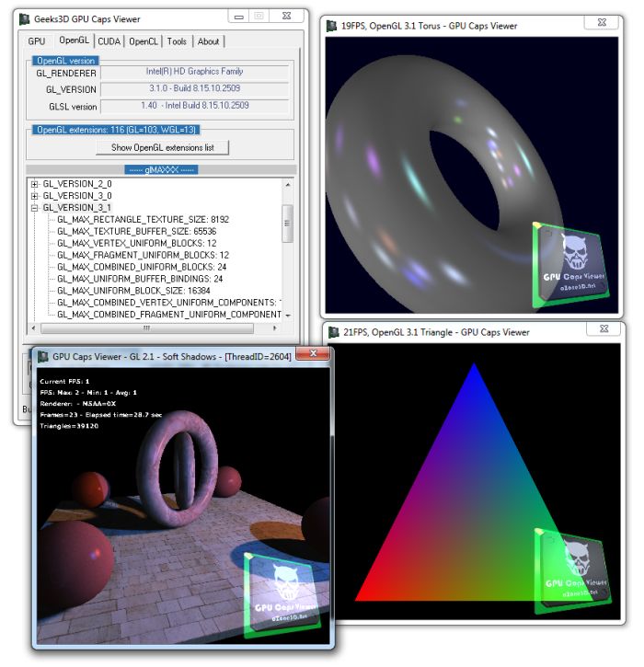
Task: Click the 19FPS OpenGL 3.1 Torus title text
Action: click(430, 26)
